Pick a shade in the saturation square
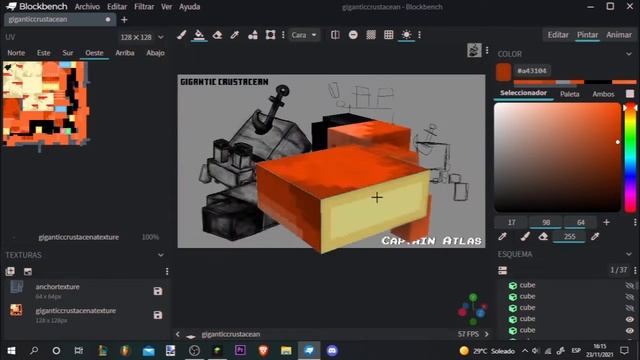The image size is (640, 360). coord(558,158)
